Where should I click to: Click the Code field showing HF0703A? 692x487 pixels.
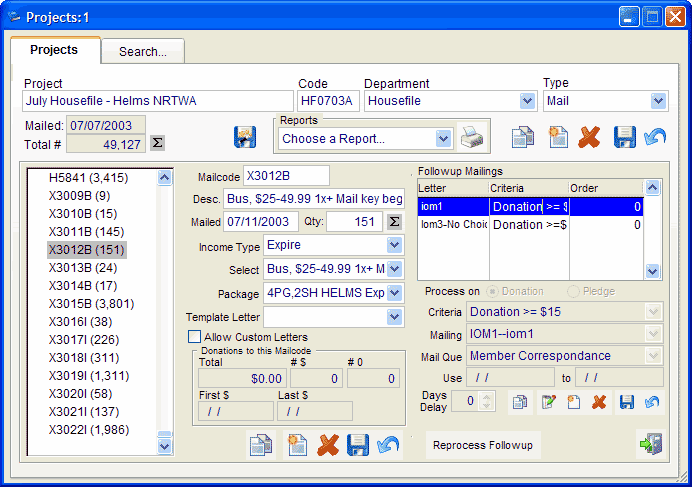point(328,101)
